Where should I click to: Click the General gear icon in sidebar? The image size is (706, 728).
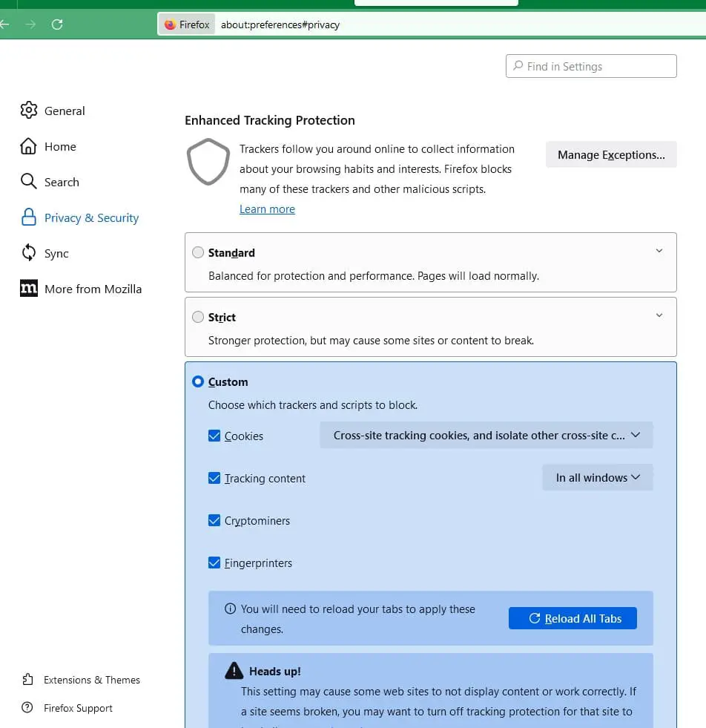[x=28, y=111]
